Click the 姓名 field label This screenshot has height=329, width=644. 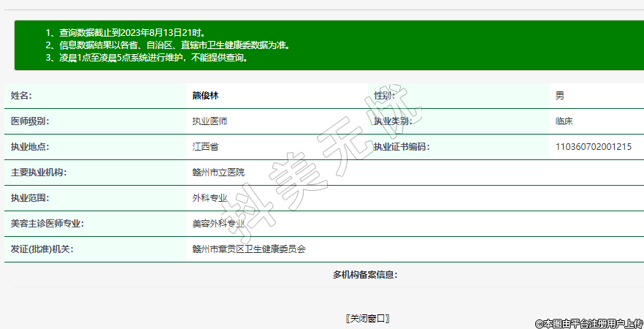click(x=21, y=96)
